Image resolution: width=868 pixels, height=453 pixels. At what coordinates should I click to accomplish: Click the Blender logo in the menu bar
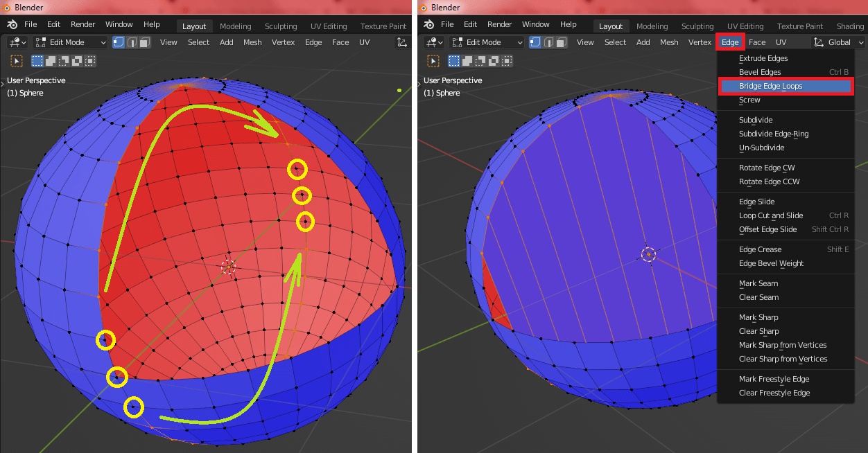point(12,24)
